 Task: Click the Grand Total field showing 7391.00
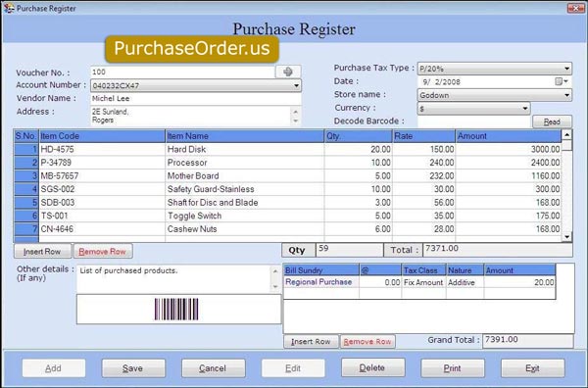click(527, 341)
